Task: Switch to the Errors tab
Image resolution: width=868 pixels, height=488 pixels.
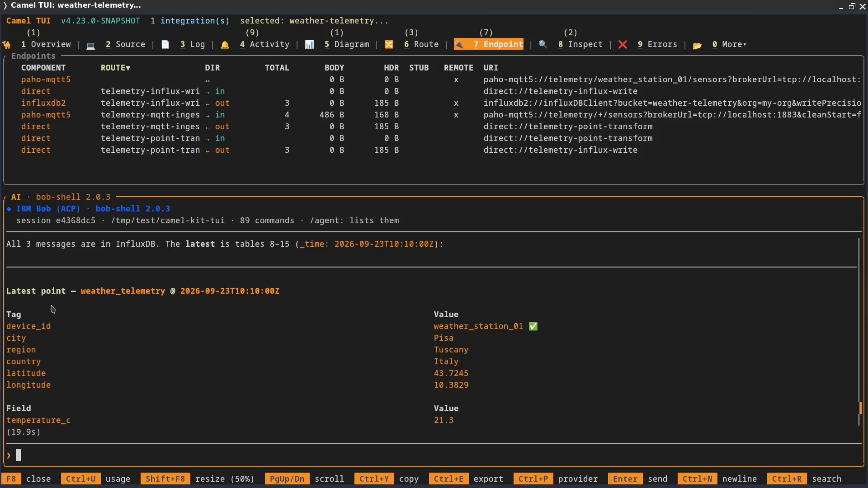Action: [657, 44]
